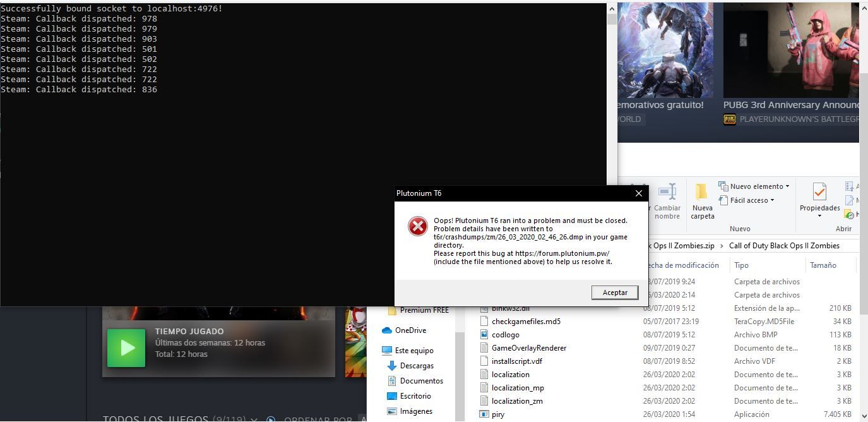Click the Este equipo computer icon

(387, 351)
